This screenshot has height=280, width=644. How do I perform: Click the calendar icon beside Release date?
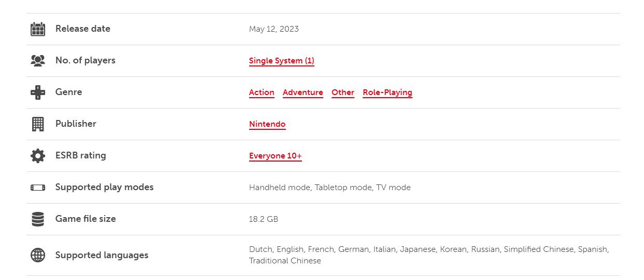point(38,29)
